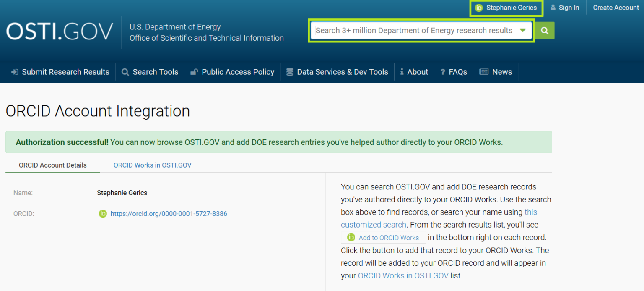Click the Search Tools magnifier icon
Screen dimensions: 644x291
[x=125, y=72]
